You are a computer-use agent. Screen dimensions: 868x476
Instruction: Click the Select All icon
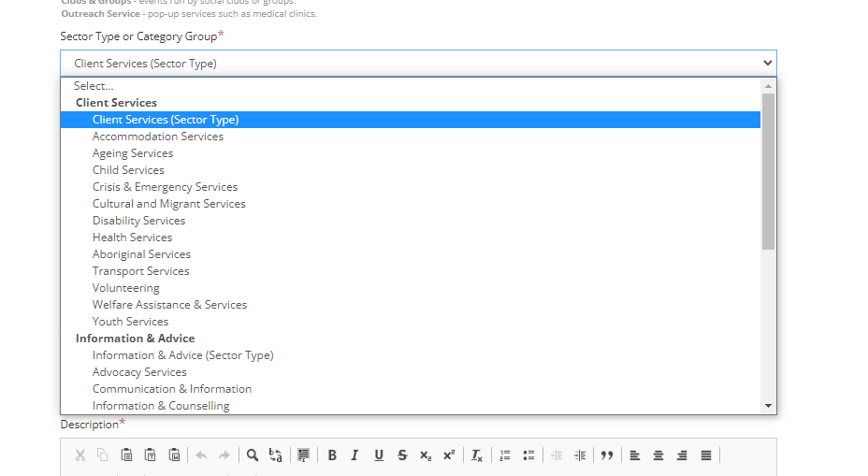(x=303, y=455)
